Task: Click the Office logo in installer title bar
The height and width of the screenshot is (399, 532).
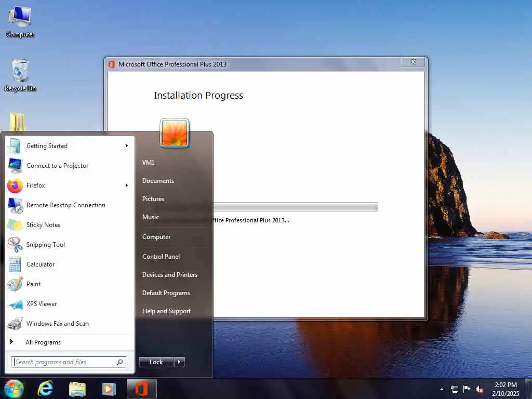Action: pyautogui.click(x=111, y=64)
